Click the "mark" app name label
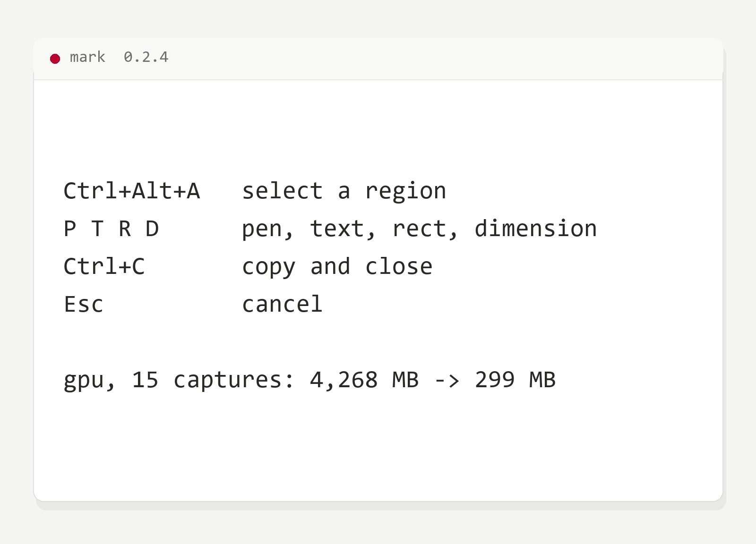Image resolution: width=756 pixels, height=544 pixels. coord(87,57)
